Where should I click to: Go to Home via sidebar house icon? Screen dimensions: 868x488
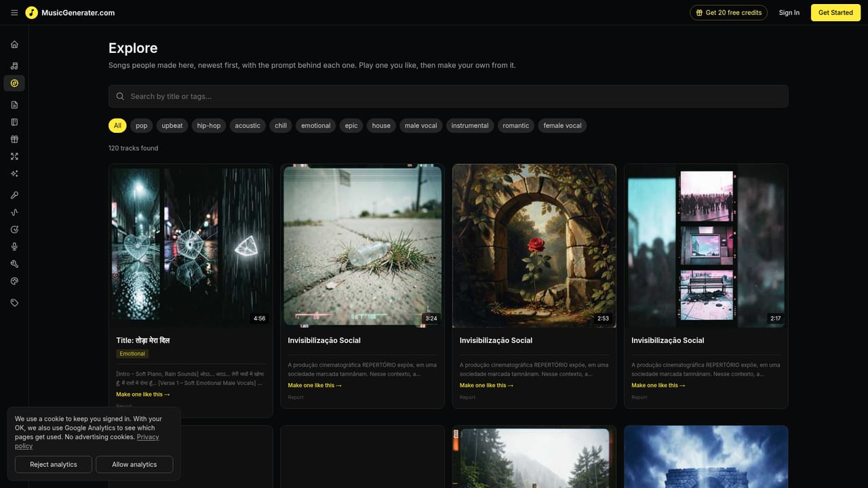14,44
